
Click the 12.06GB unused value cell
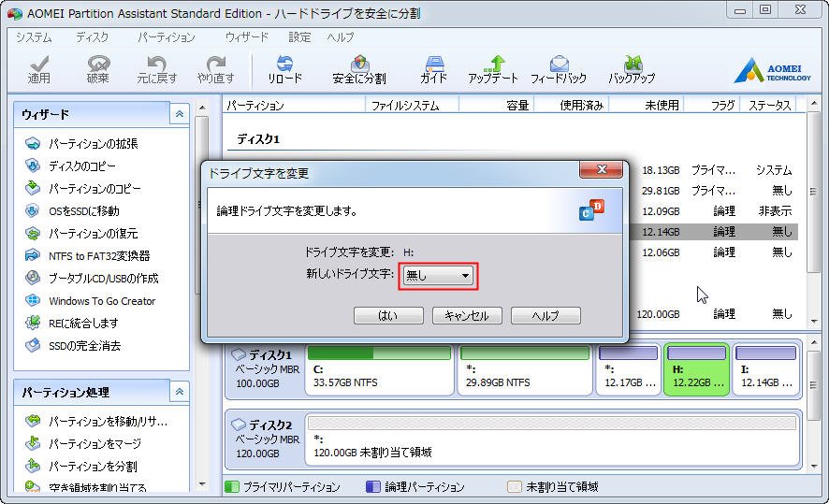click(661, 252)
